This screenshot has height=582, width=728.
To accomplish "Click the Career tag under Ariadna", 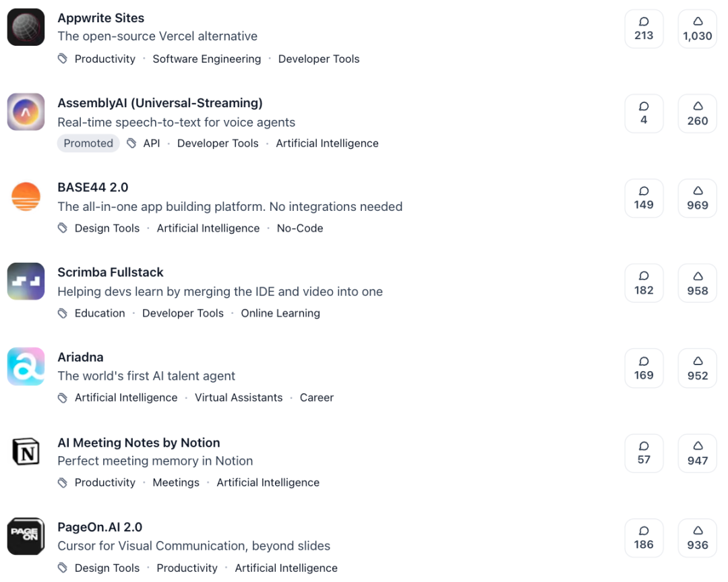I will pos(316,397).
